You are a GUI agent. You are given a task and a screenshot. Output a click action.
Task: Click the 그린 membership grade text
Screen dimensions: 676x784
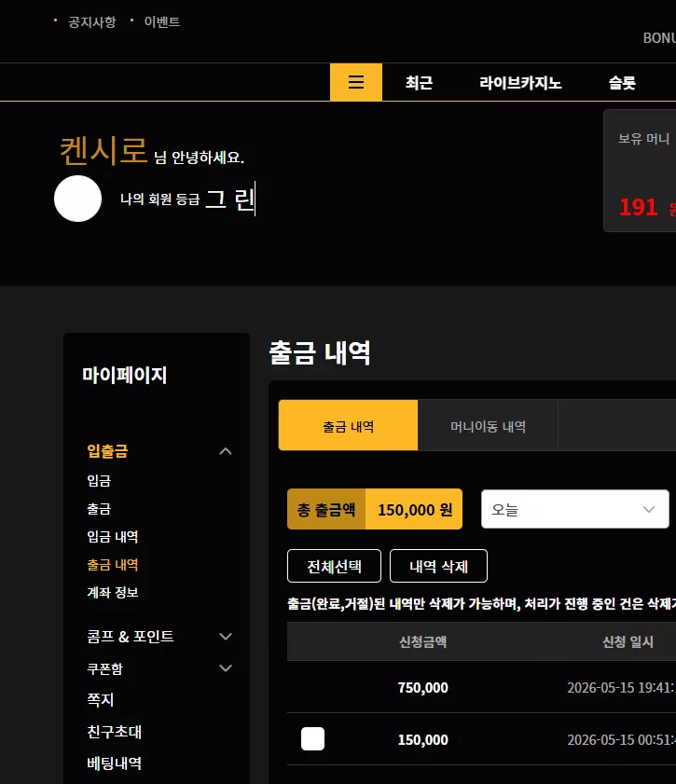(230, 199)
